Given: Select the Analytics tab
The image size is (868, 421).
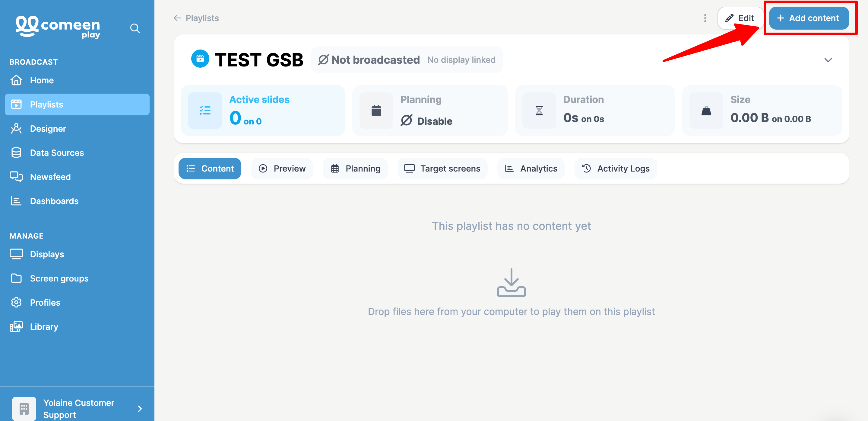Looking at the screenshot, I should pyautogui.click(x=531, y=168).
